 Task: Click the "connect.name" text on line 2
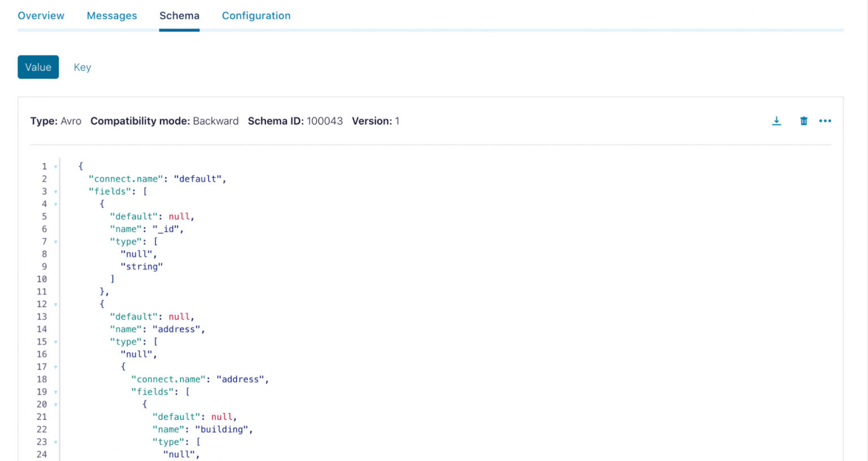(126, 179)
